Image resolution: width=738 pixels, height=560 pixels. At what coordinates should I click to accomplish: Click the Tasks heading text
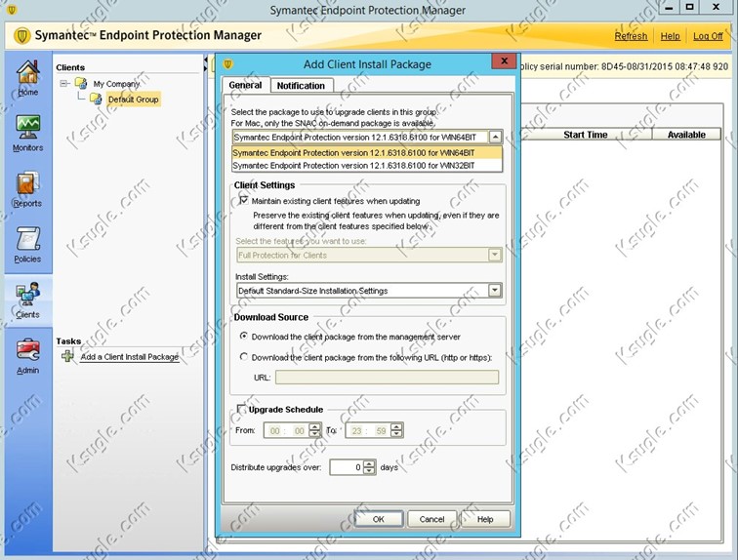click(x=68, y=340)
